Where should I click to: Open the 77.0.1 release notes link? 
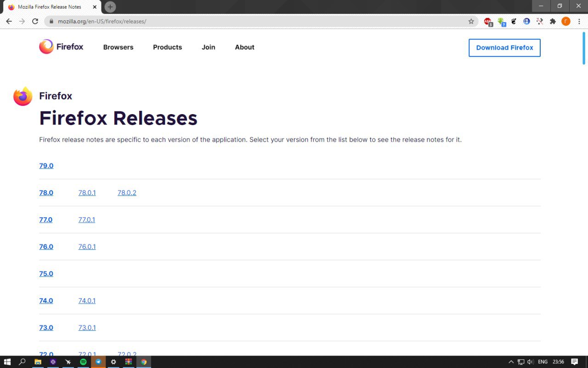coord(86,219)
